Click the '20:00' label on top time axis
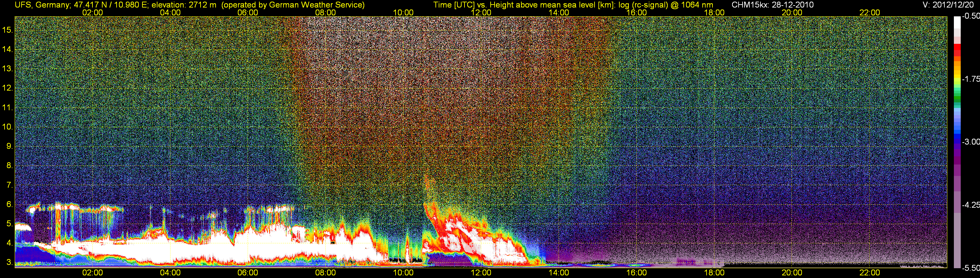The height and width of the screenshot is (278, 980). click(792, 12)
